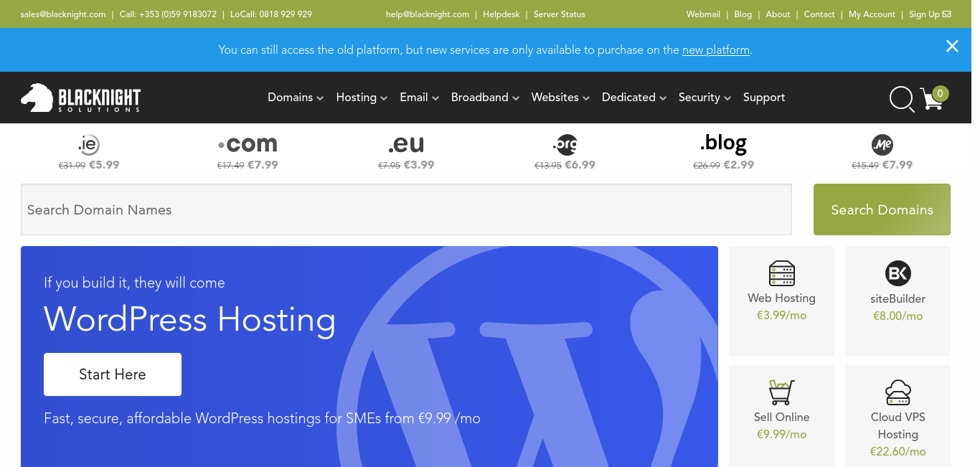Click the LoCall 0818 929 929 number
Viewport: 980px width, 467px height.
pyautogui.click(x=271, y=14)
